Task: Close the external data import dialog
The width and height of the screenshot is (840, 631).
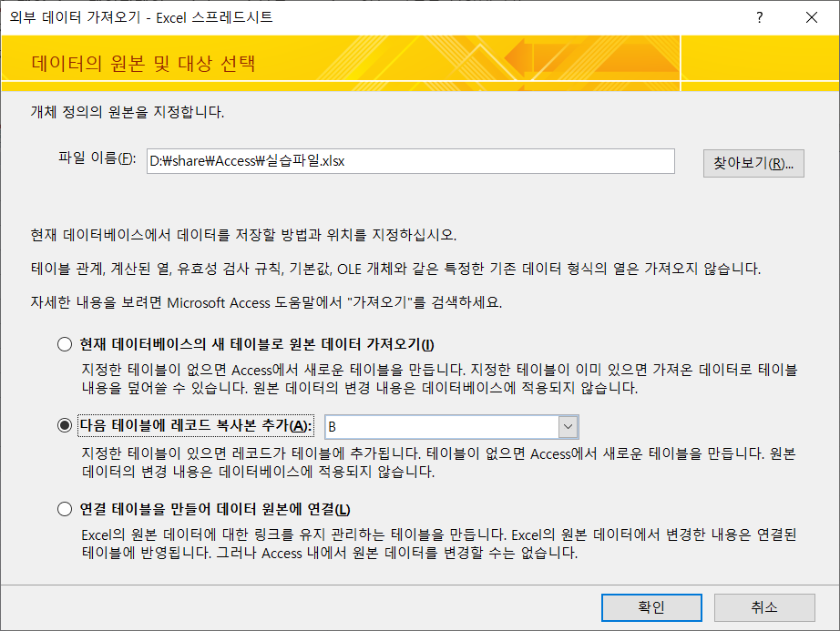Action: (812, 17)
